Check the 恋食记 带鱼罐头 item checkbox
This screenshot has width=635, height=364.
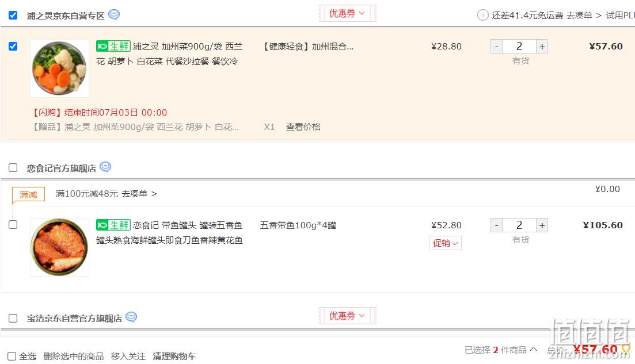(13, 224)
